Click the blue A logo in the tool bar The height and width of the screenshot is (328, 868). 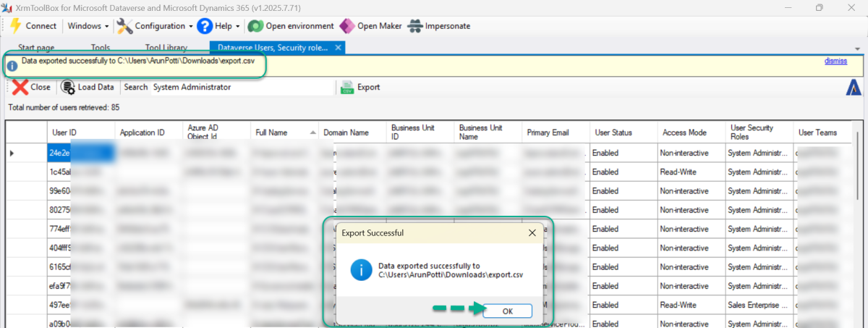click(854, 87)
